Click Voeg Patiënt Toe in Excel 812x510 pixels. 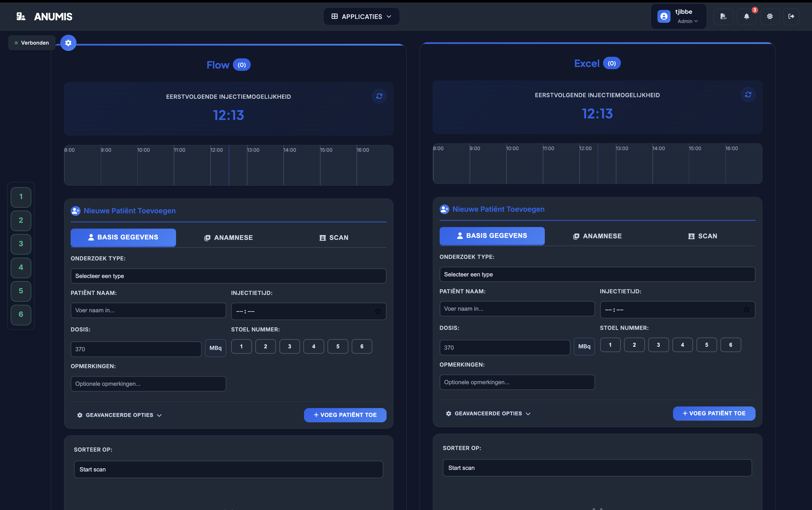pyautogui.click(x=714, y=414)
